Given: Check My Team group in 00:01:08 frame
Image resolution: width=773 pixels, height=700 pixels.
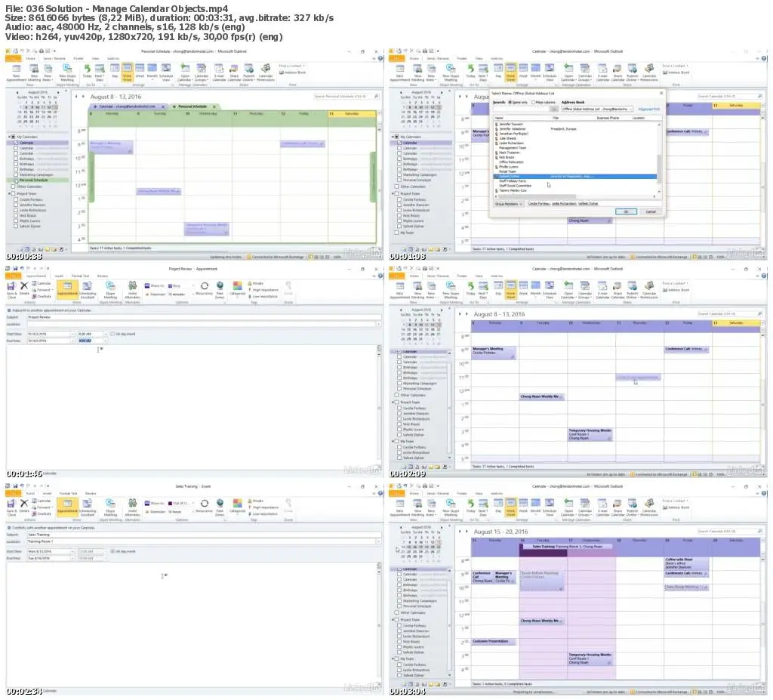Looking at the screenshot, I should click(x=397, y=233).
